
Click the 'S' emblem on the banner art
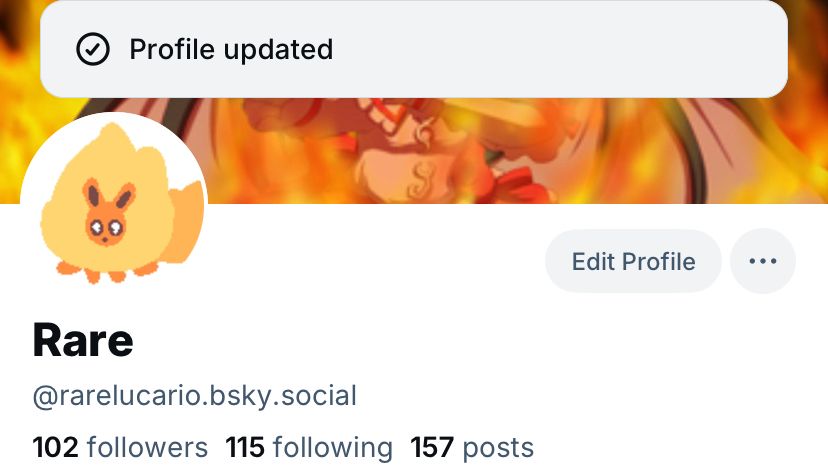tap(422, 180)
